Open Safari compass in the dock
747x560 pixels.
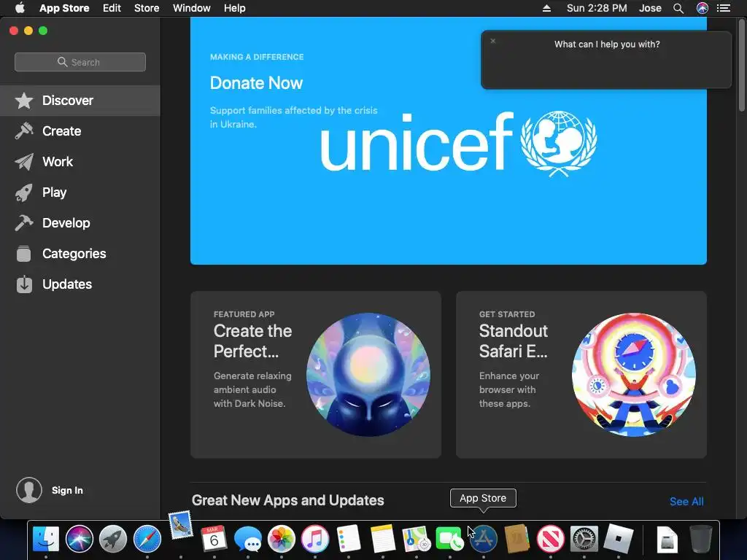click(147, 539)
